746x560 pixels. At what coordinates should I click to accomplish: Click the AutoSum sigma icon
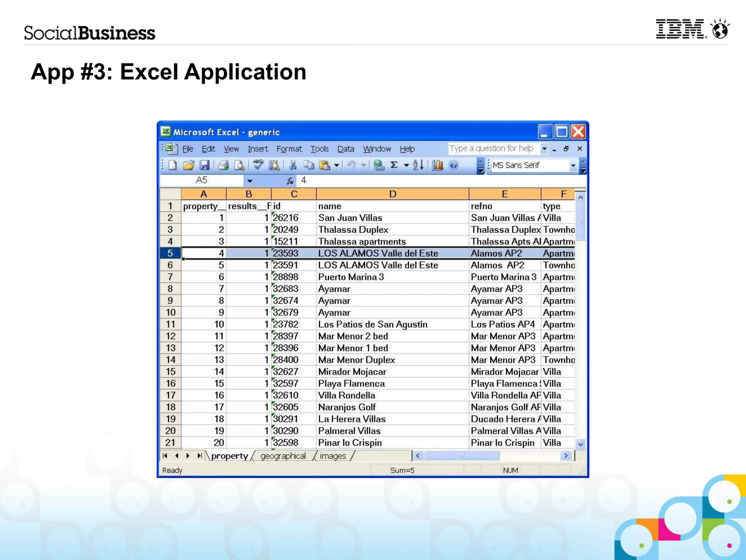pyautogui.click(x=394, y=165)
